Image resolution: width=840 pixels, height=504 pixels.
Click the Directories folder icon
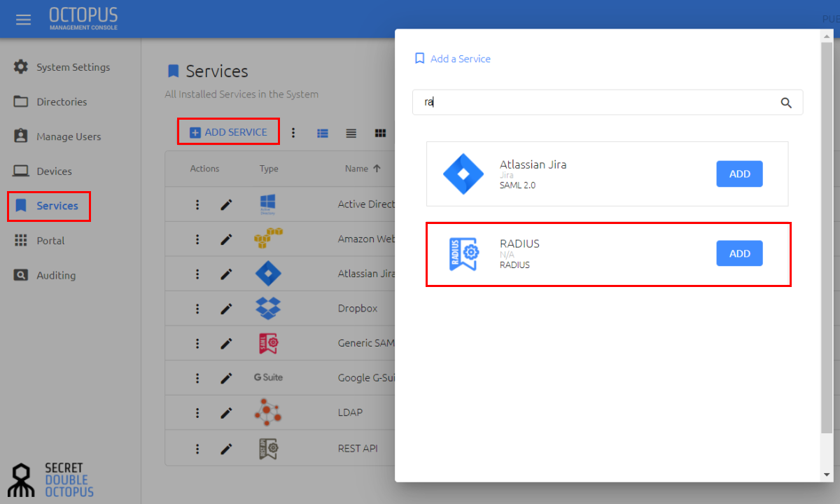[21, 101]
